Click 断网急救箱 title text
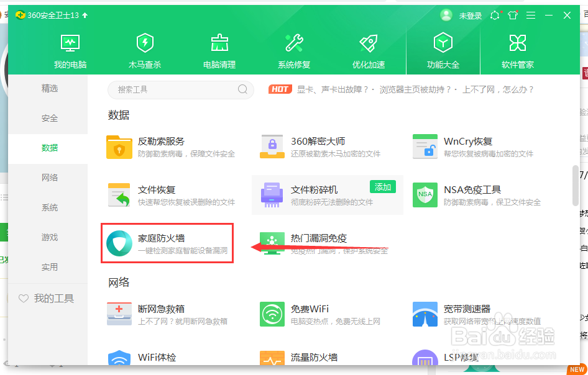588x375 pixels. (161, 309)
